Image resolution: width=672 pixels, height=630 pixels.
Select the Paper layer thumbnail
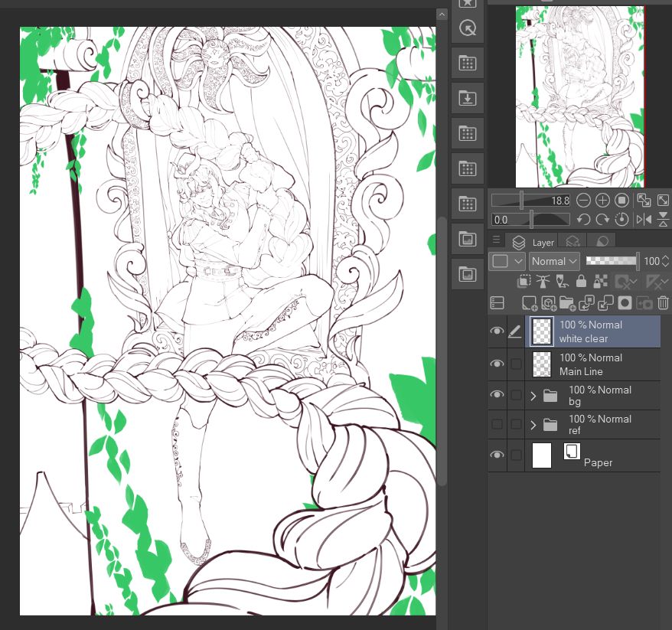[542, 455]
